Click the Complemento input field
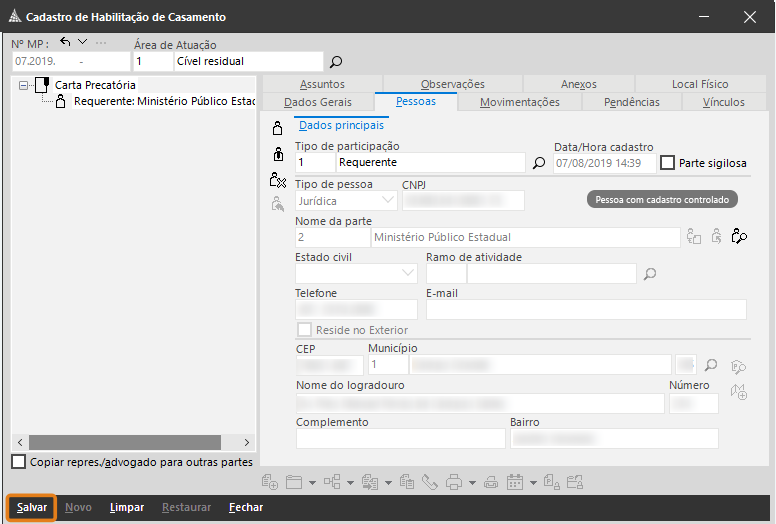The height and width of the screenshot is (524, 776). tap(400, 438)
